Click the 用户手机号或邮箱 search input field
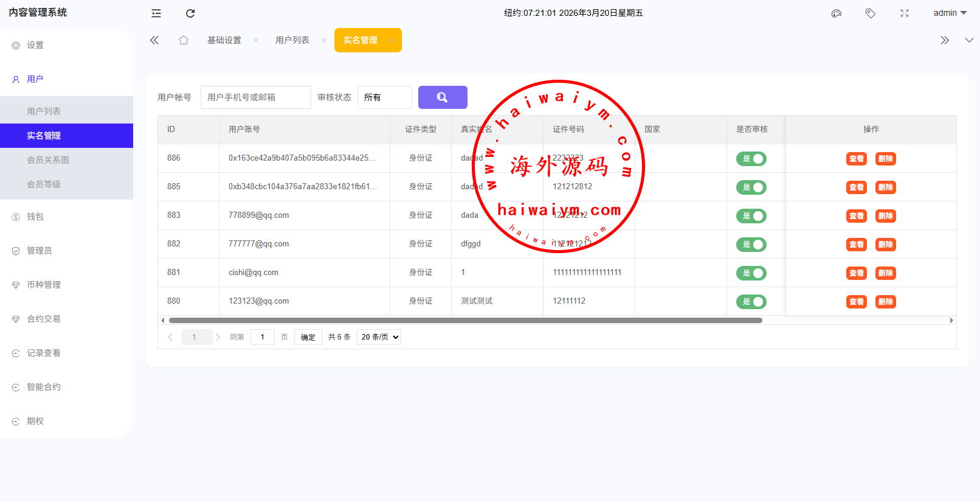Screen dimensions: 980x502 coord(255,97)
